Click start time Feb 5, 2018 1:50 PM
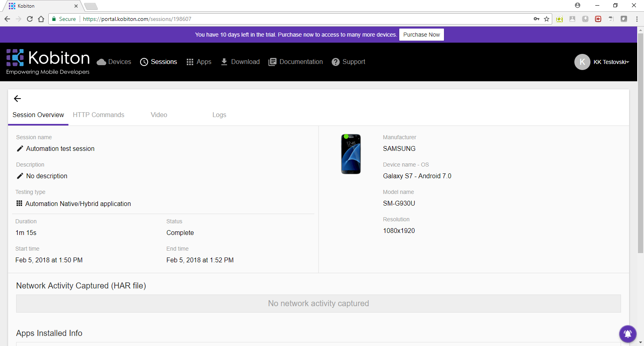Screen dimensions: 644x346 [49, 260]
